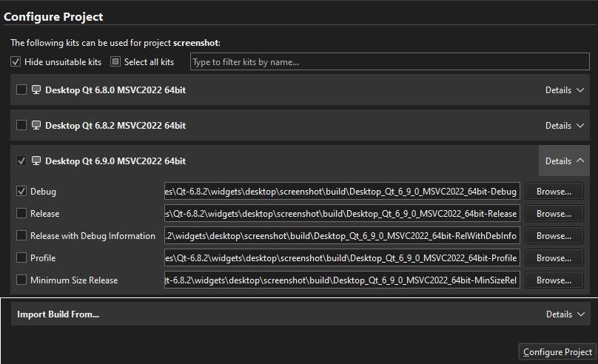Click the monitor icon for Qt 6.8.0 kit
This screenshot has width=598, height=364.
(x=36, y=90)
